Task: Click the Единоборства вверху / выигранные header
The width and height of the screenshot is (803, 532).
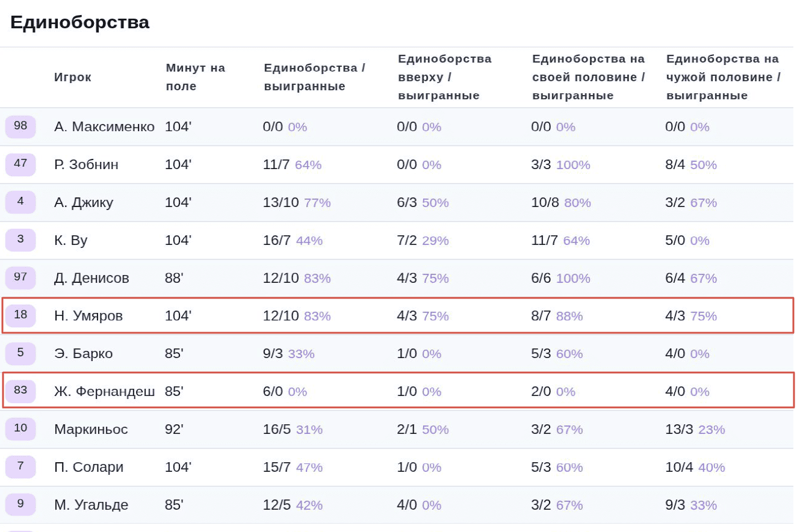Action: 444,77
